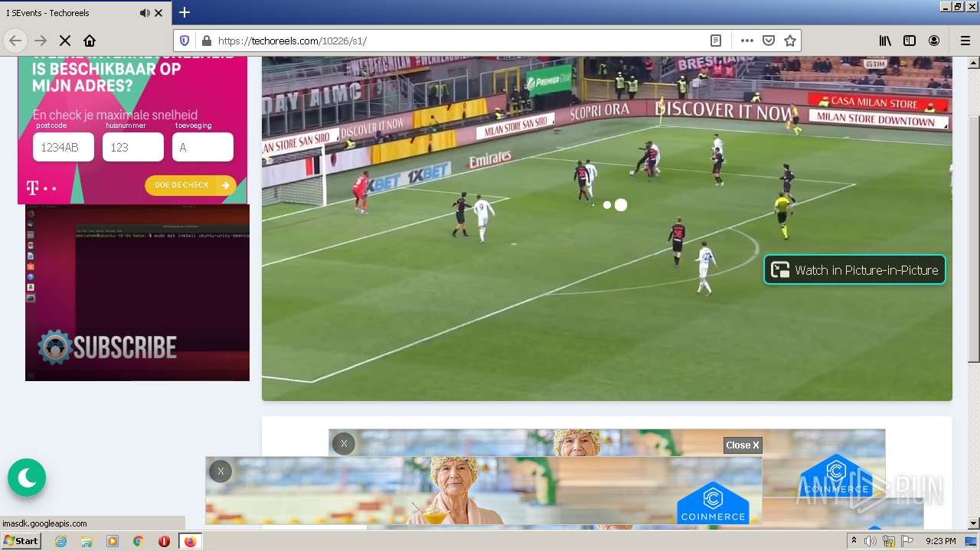Switch to Firefox taskbar button
980x551 pixels.
tap(191, 541)
